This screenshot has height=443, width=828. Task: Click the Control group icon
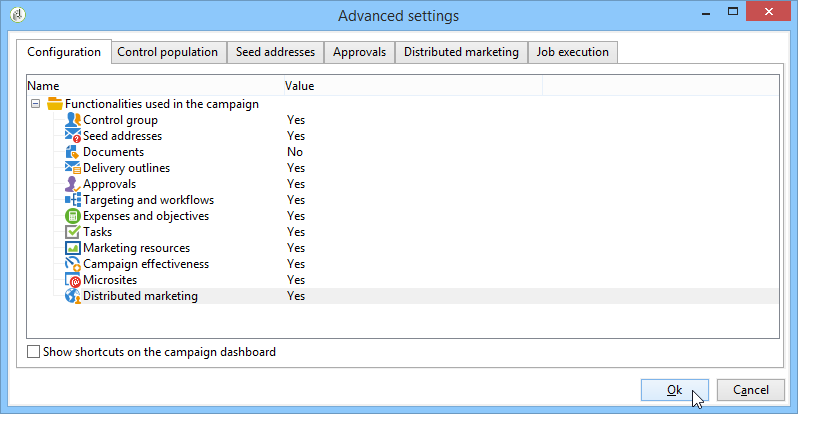tap(72, 120)
